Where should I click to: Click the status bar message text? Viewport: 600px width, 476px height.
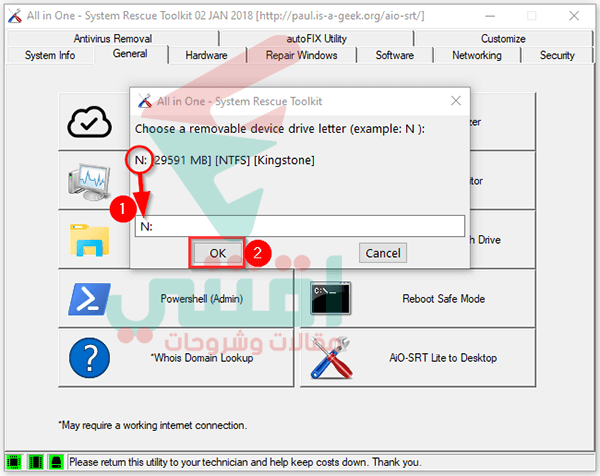point(245,462)
